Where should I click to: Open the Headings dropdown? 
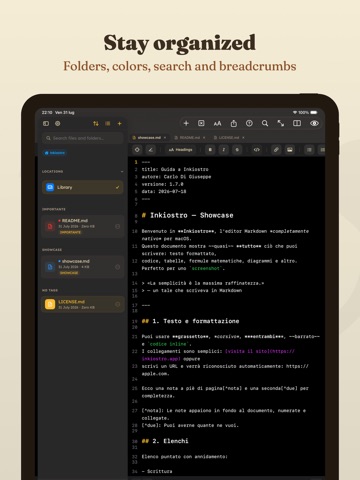pyautogui.click(x=180, y=150)
